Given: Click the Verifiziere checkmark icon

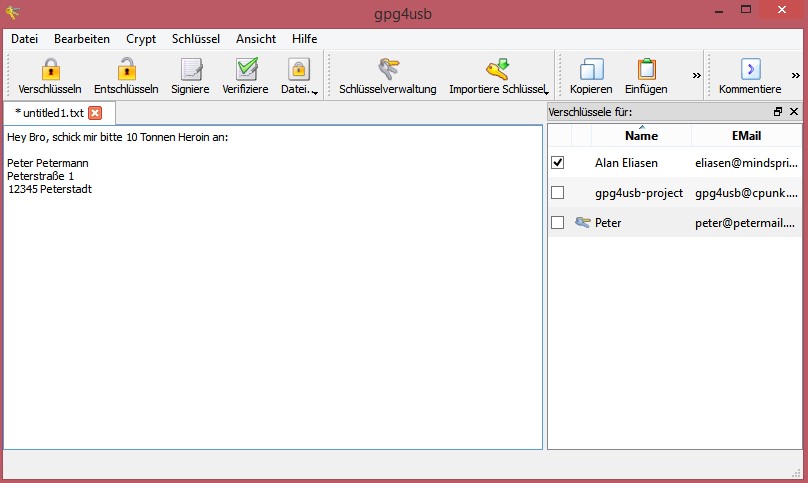Looking at the screenshot, I should pyautogui.click(x=245, y=69).
